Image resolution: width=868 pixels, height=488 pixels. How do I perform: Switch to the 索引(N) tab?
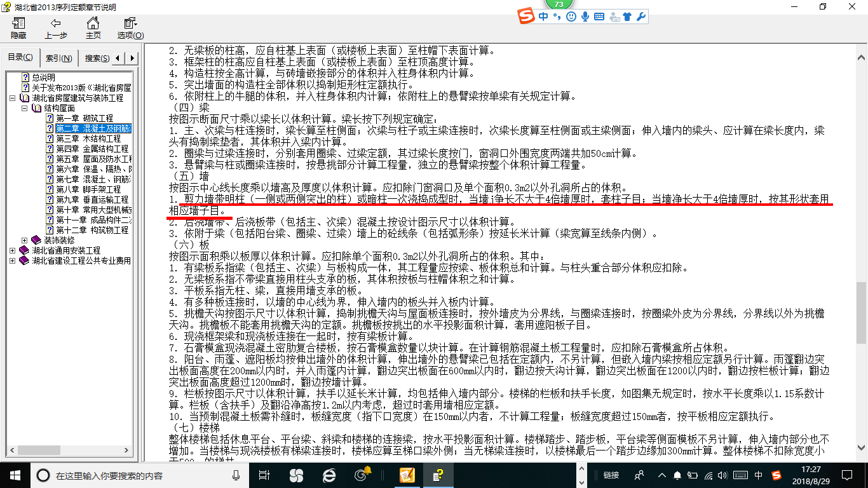58,58
